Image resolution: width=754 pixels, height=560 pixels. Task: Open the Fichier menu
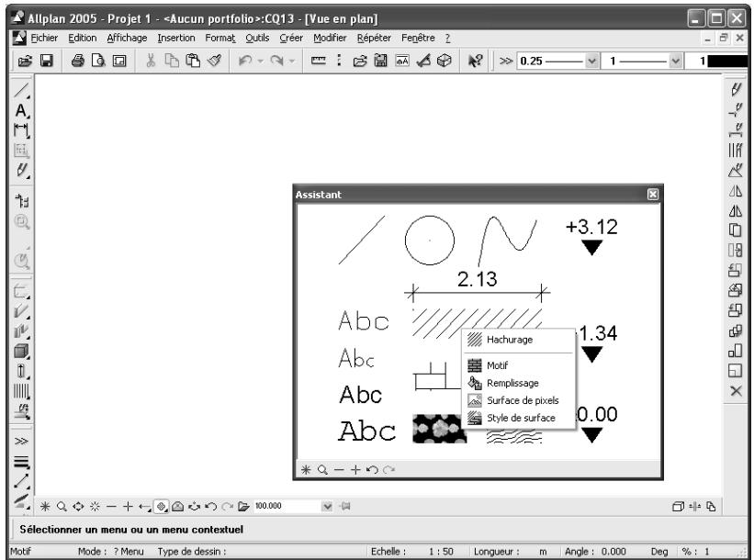(44, 38)
